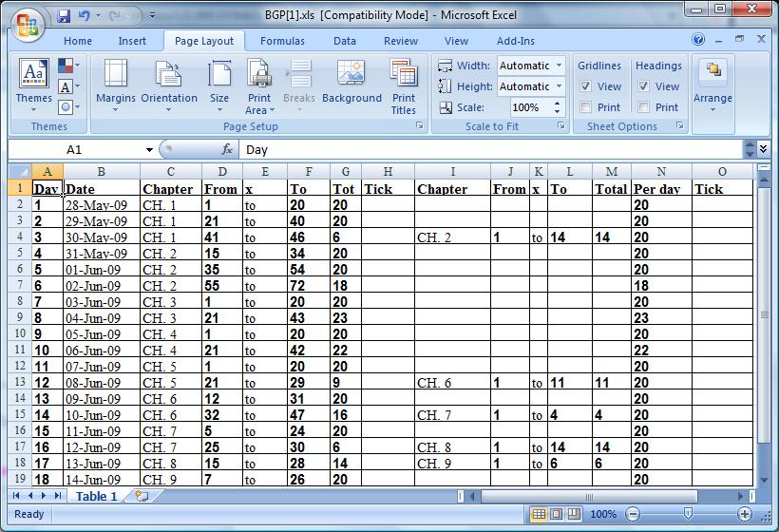Adjust the zoom slider handle
Screen dimensions: 779x532
pyautogui.click(x=688, y=513)
